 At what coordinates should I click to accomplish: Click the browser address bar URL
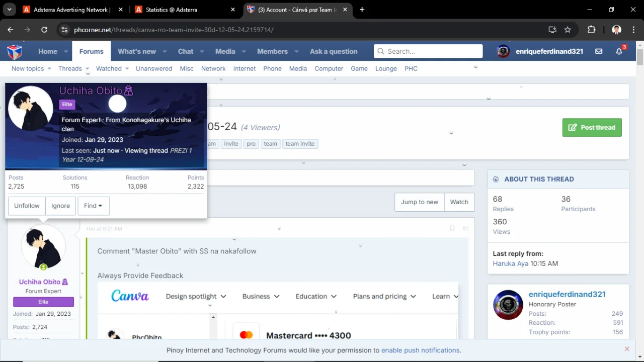click(x=174, y=30)
